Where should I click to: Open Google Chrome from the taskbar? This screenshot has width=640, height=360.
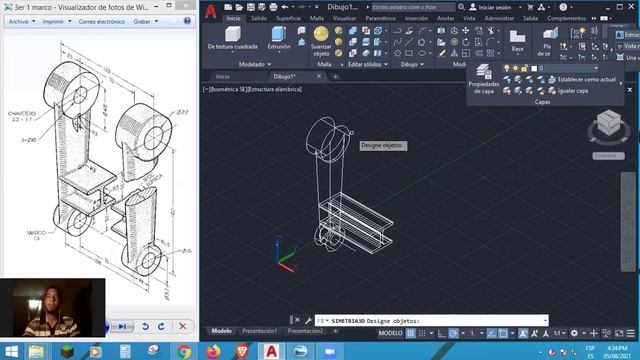184,351
